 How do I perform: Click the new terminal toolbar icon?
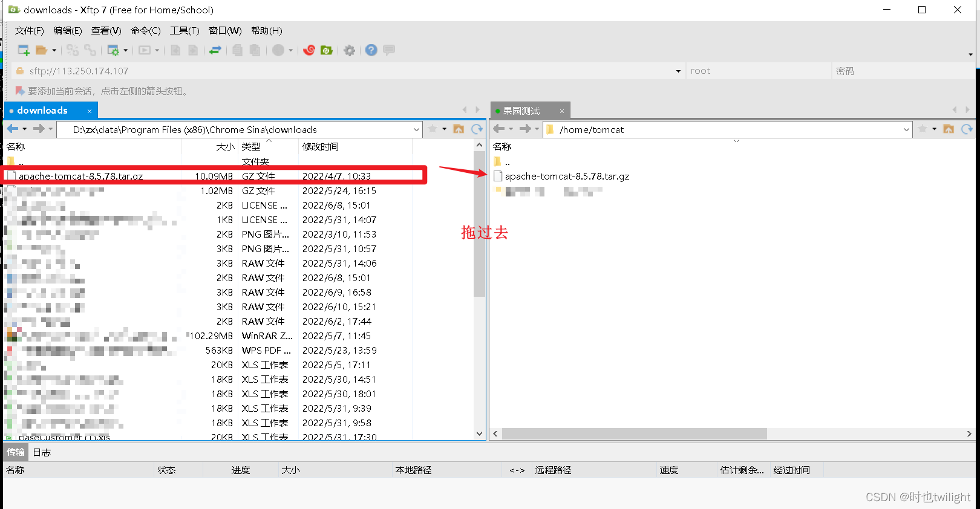click(145, 50)
